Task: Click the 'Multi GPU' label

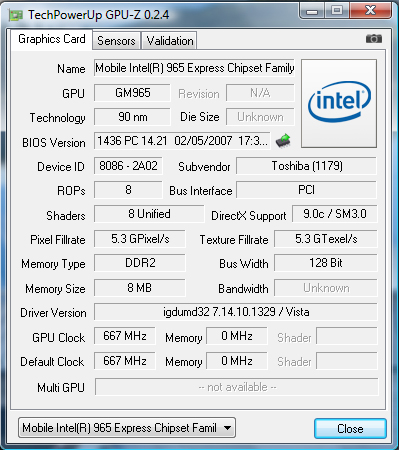Action: (x=61, y=388)
